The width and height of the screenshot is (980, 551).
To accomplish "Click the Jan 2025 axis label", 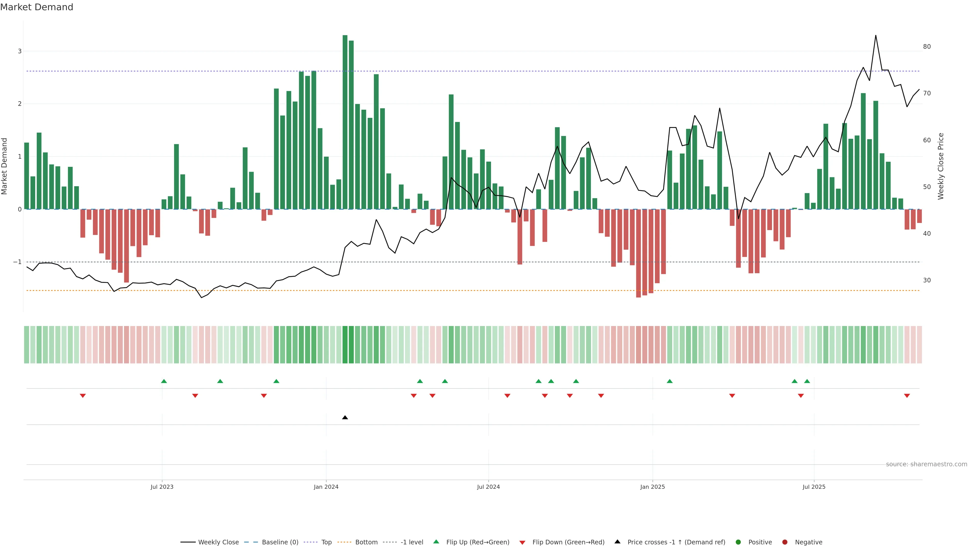I will (653, 487).
